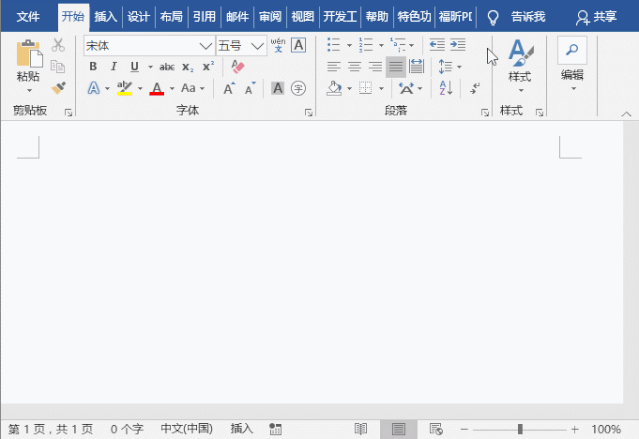Click the paragraph shading paint bucket
The height and width of the screenshot is (439, 639).
coord(334,88)
